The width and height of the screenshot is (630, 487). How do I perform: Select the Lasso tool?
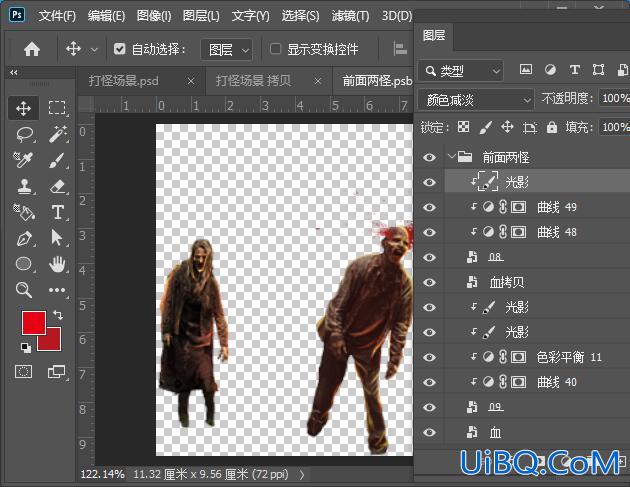(24, 134)
